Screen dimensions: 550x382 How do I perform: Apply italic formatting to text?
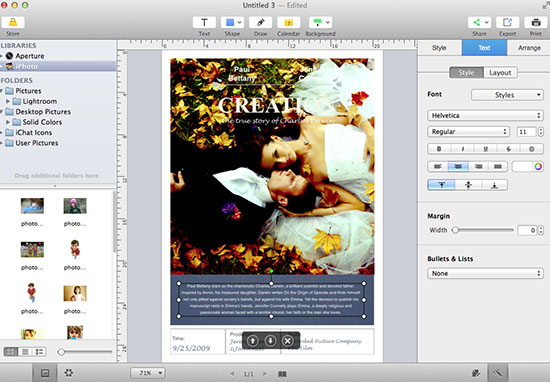[x=462, y=149]
